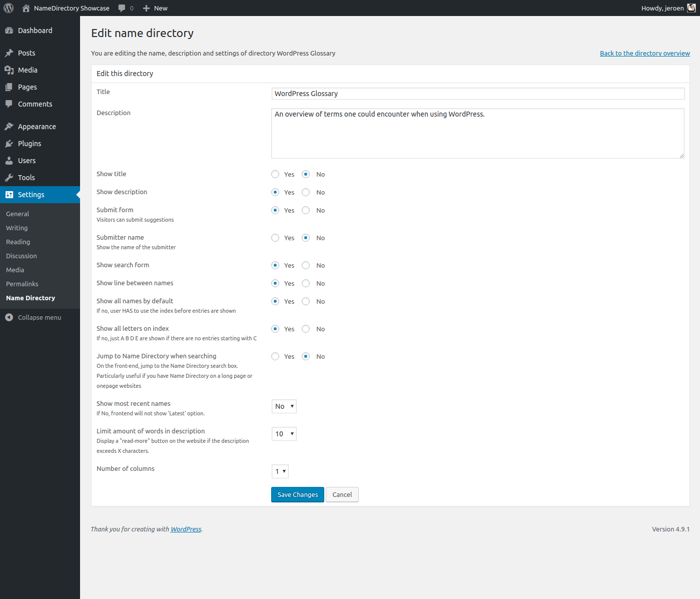Click the WordPress logo icon
Screen dimensions: 700x599
[9, 8]
